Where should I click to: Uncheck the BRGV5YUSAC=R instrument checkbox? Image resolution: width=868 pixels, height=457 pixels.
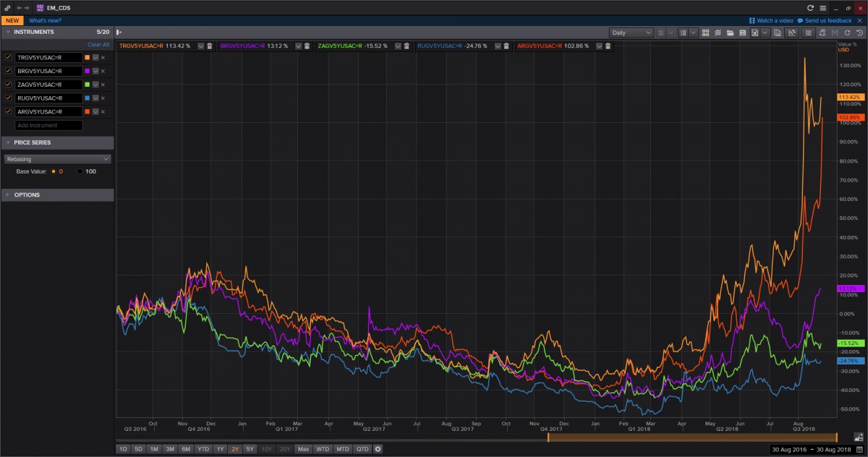pyautogui.click(x=8, y=71)
